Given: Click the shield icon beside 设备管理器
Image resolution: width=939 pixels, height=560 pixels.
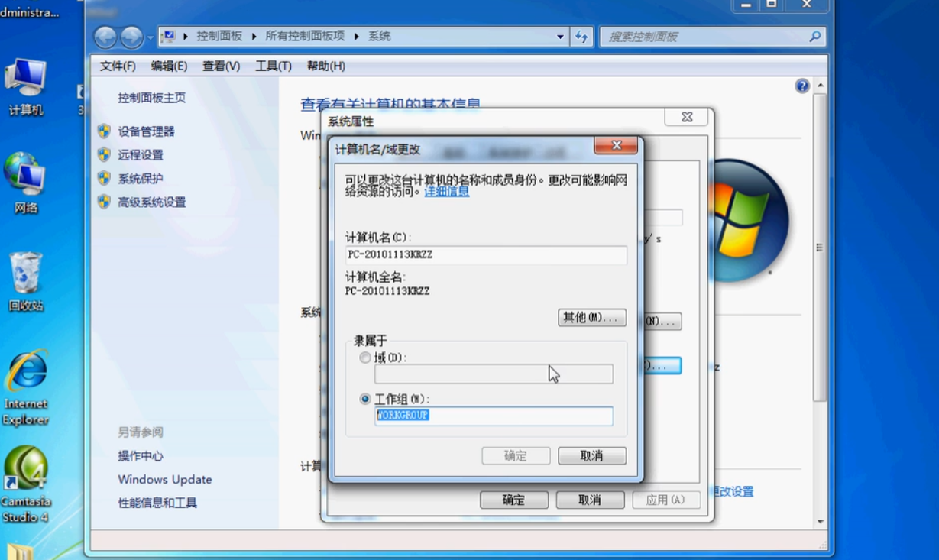Looking at the screenshot, I should coord(105,131).
